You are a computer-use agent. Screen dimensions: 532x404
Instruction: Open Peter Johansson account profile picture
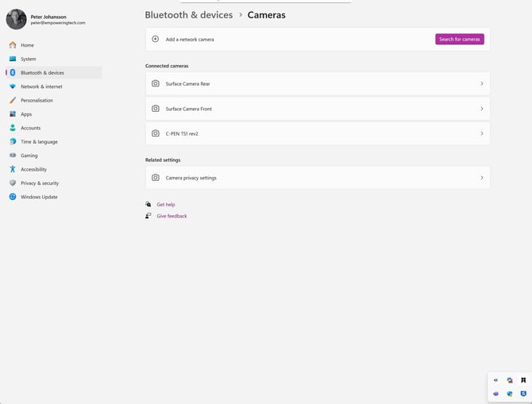point(17,19)
